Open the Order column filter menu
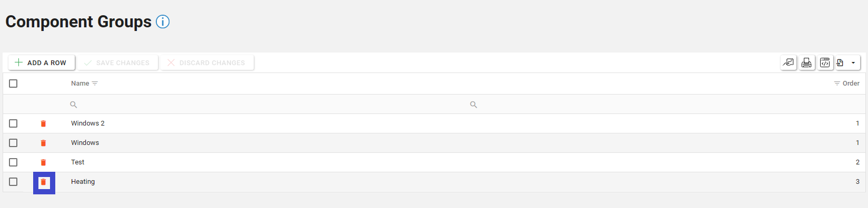Viewport: 868px width, 208px height. point(837,84)
